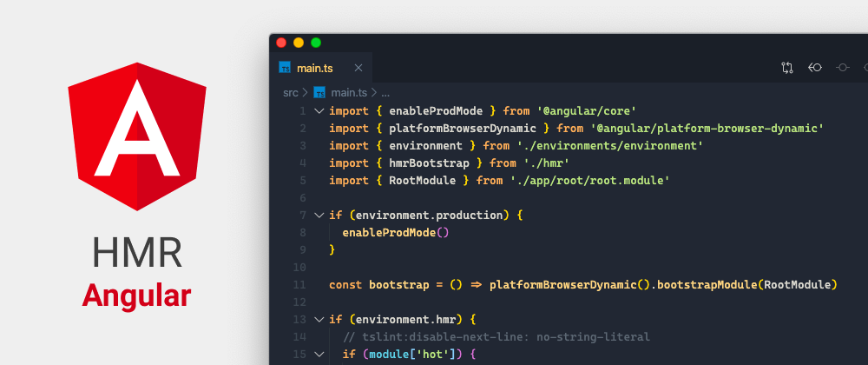Click the TypeScript icon in main.ts tab
Viewport: 868px width, 365px height.
click(x=285, y=67)
